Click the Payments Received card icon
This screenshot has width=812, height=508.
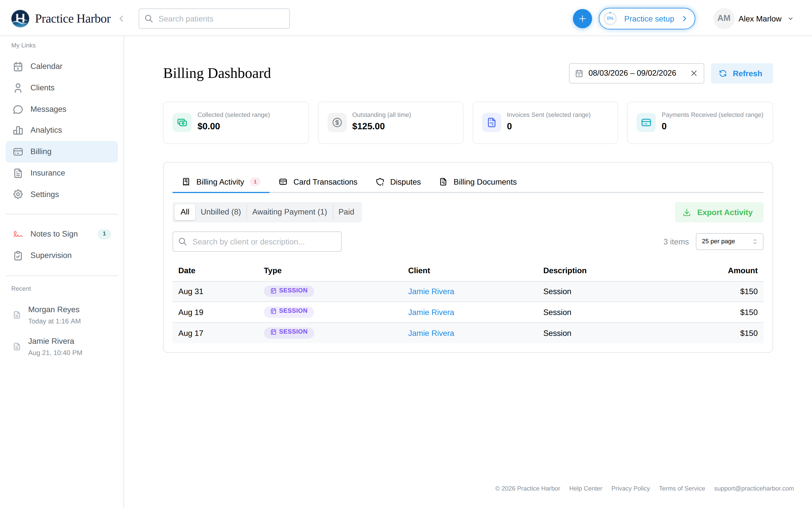(646, 123)
